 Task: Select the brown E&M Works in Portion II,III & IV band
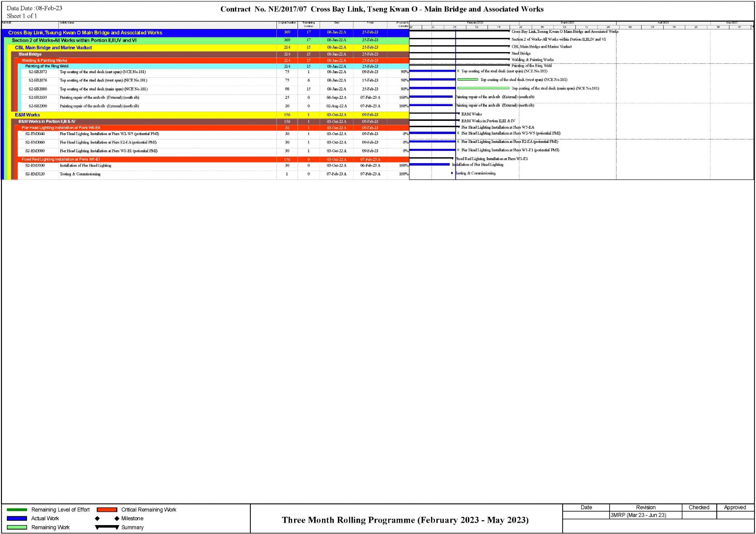pos(210,121)
